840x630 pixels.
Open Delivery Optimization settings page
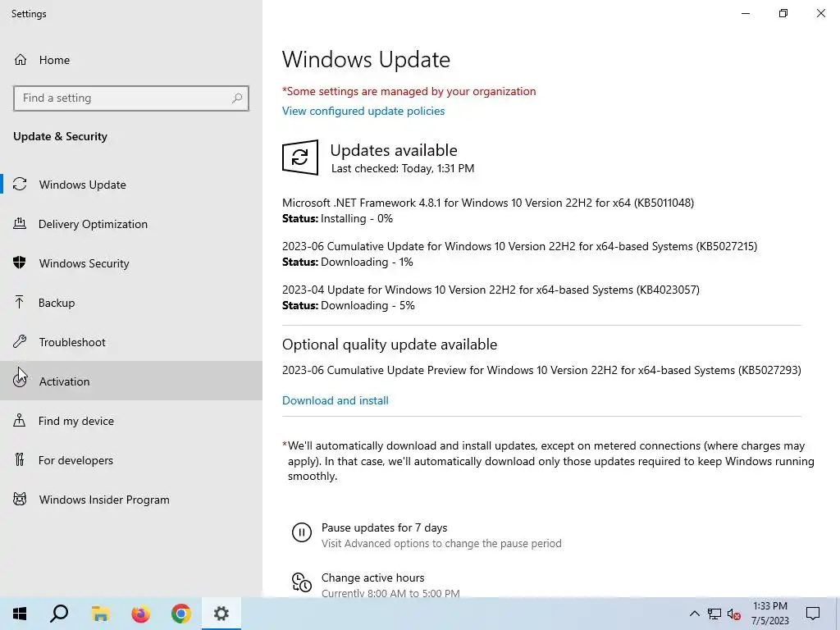[131, 224]
